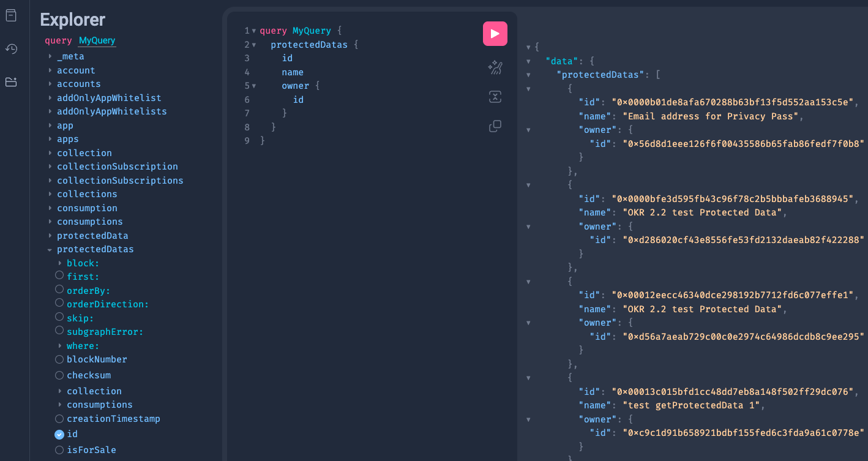Collapse the data object in the response

[528, 61]
